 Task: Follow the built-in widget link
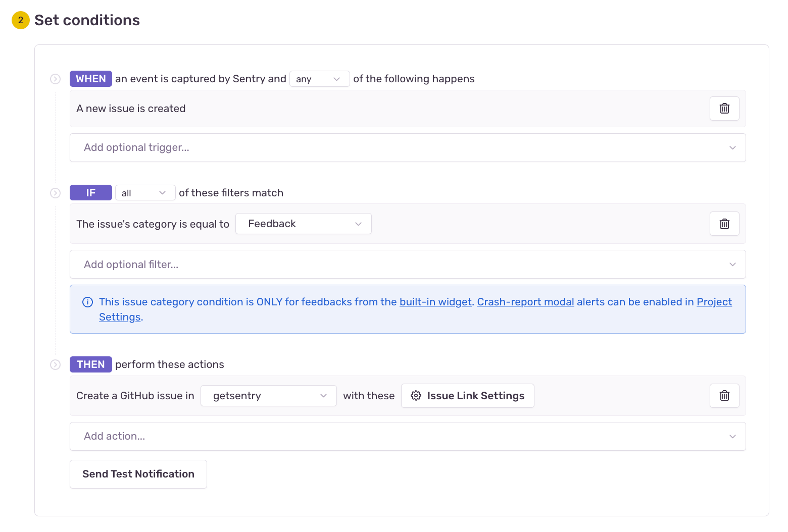click(435, 302)
